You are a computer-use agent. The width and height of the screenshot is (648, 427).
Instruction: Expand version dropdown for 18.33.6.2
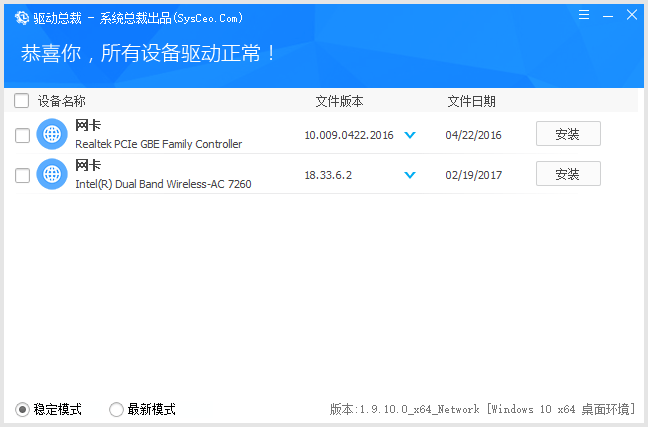pyautogui.click(x=409, y=175)
